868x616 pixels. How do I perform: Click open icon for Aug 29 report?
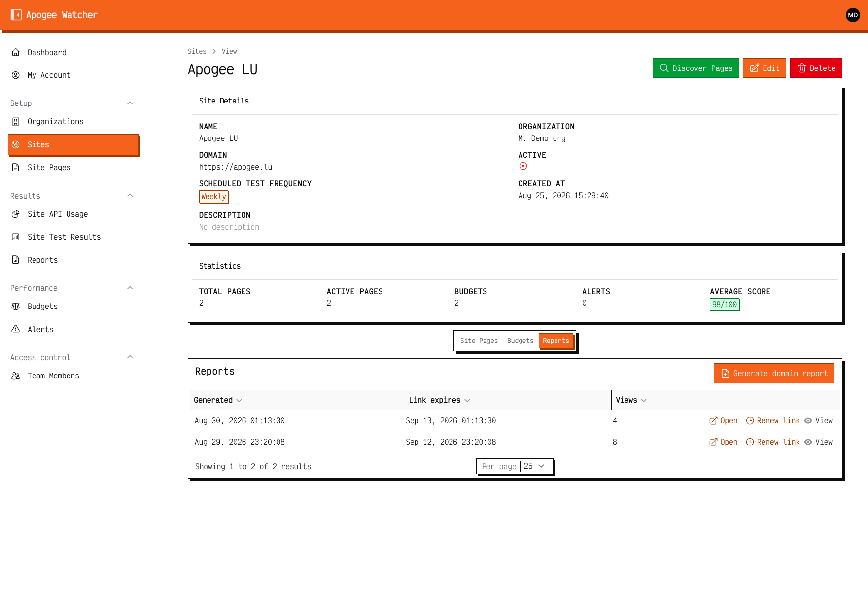point(713,442)
